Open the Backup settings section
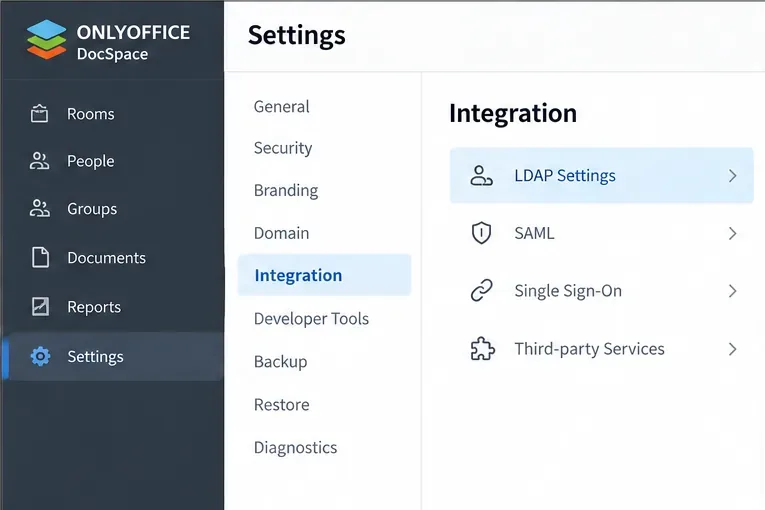The width and height of the screenshot is (765, 510). [281, 362]
